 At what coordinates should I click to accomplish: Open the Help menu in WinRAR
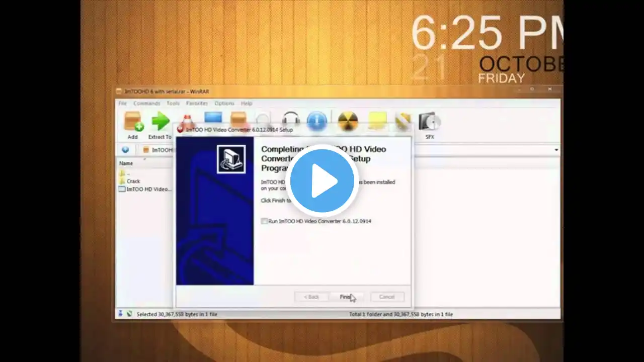(247, 104)
